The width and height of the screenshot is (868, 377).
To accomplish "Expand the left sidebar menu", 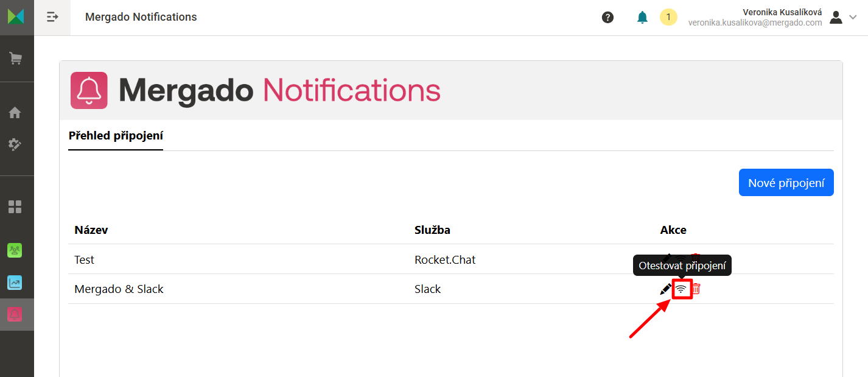I will pos(52,17).
